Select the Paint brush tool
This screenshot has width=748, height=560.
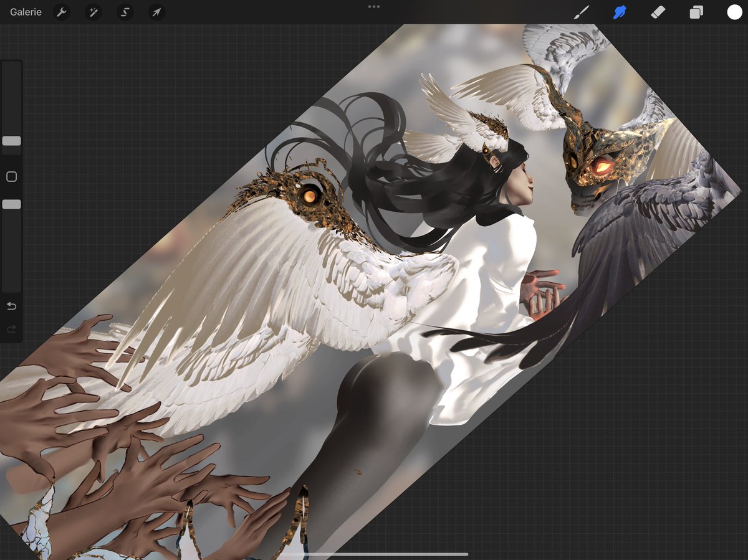tap(582, 12)
